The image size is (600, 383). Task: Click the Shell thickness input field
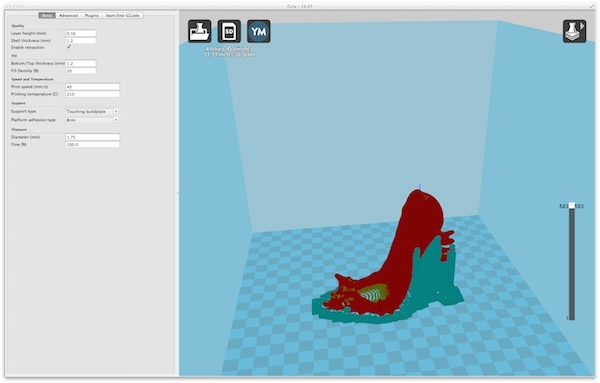[x=81, y=41]
